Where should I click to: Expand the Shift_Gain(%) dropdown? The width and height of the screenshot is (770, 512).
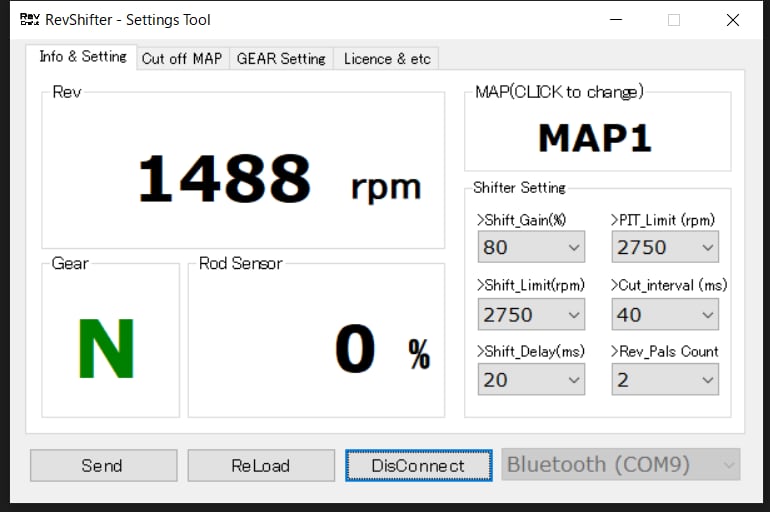coord(531,247)
